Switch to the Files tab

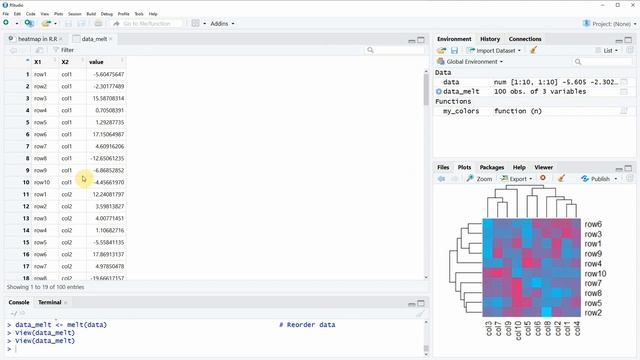click(x=443, y=167)
